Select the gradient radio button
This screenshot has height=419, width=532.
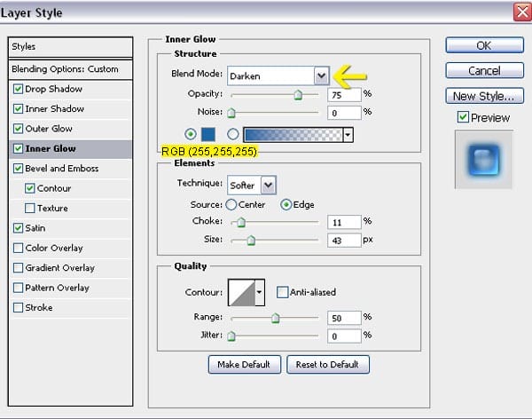232,134
